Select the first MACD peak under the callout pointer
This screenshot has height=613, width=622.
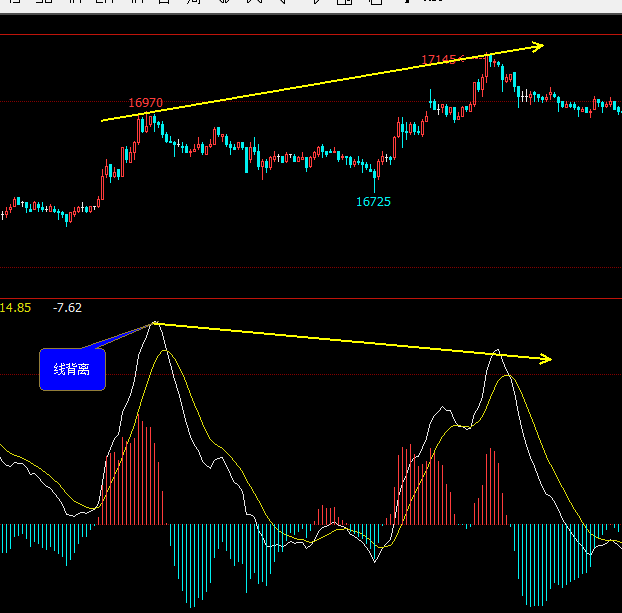tap(154, 324)
